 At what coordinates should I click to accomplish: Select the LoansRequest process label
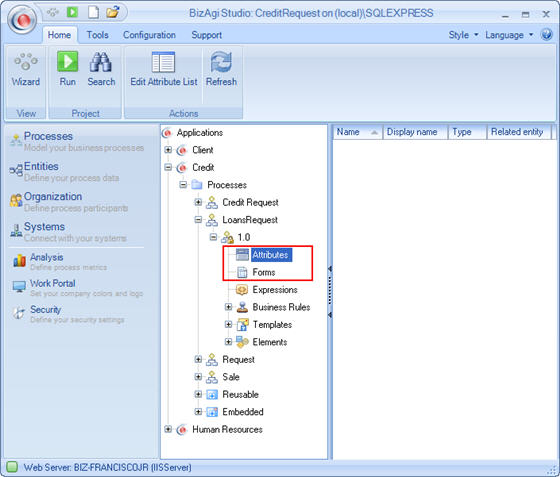(x=250, y=220)
